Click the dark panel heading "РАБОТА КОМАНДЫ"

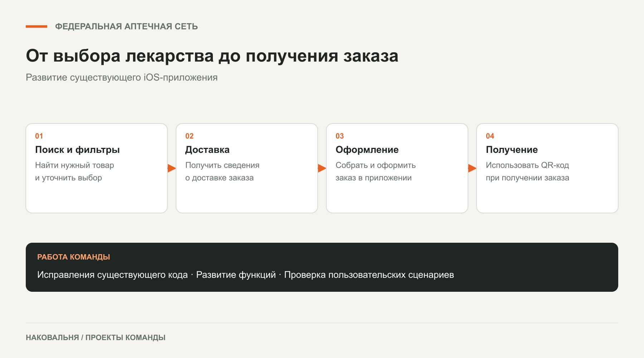coord(73,257)
